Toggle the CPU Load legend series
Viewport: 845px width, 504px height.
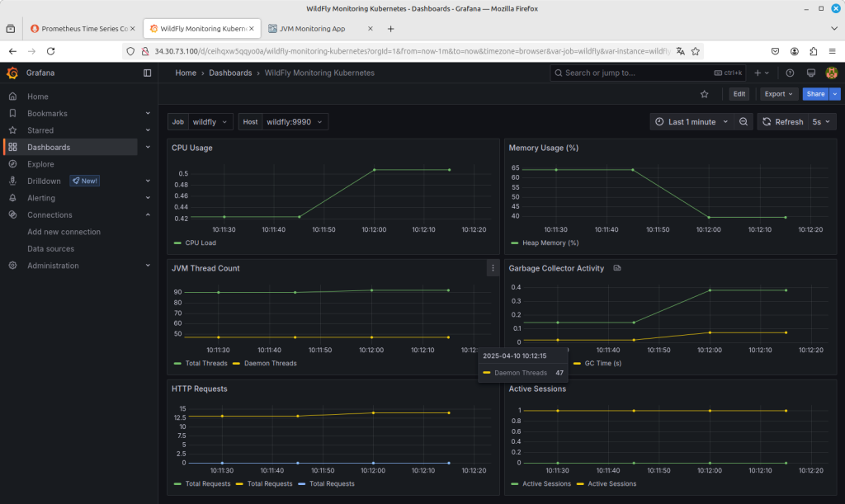(x=200, y=243)
